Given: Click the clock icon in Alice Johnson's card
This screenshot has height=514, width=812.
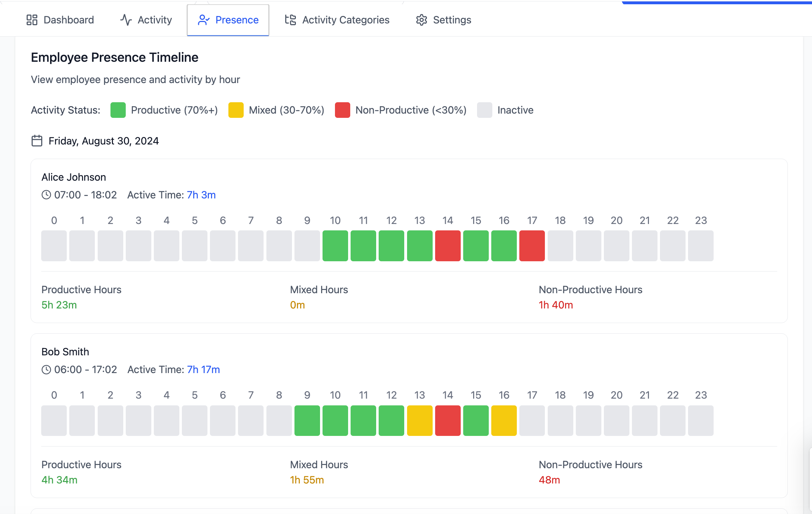Looking at the screenshot, I should click(x=46, y=195).
